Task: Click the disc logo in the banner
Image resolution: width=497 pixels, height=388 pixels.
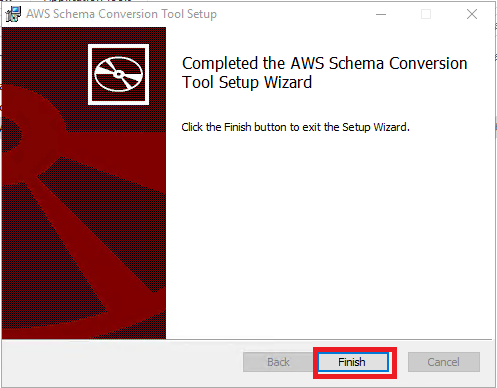Action: [x=118, y=74]
